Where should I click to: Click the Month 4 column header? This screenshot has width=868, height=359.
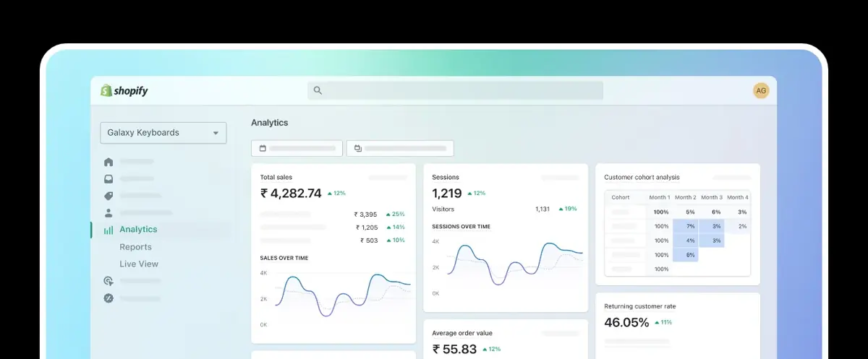click(737, 197)
